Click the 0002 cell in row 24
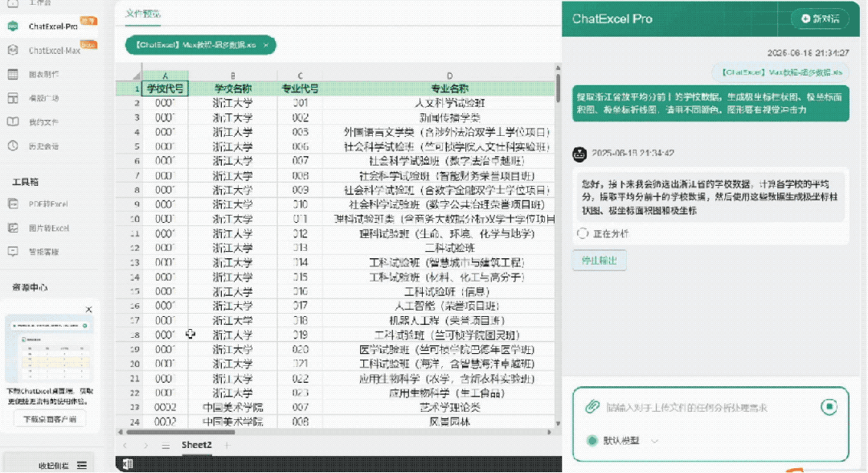Screen dimensions: 868x473 pyautogui.click(x=165, y=422)
